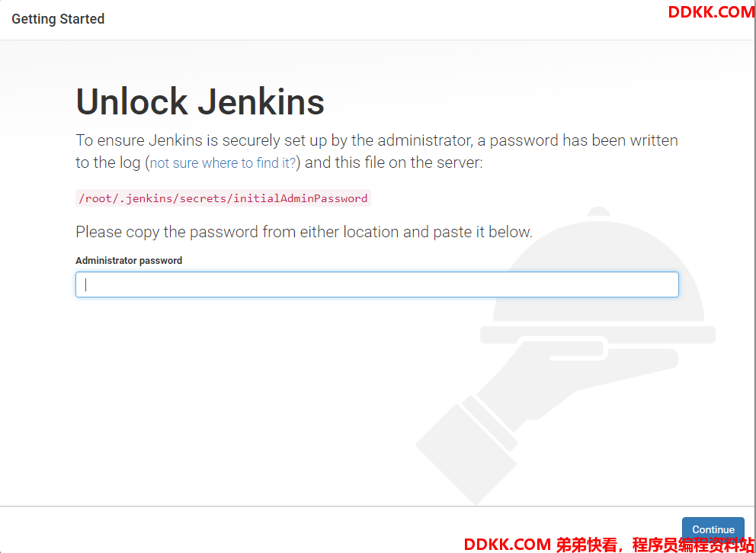Click the "Jenkins" word in the main heading
This screenshot has width=756, height=553.
[x=261, y=101]
